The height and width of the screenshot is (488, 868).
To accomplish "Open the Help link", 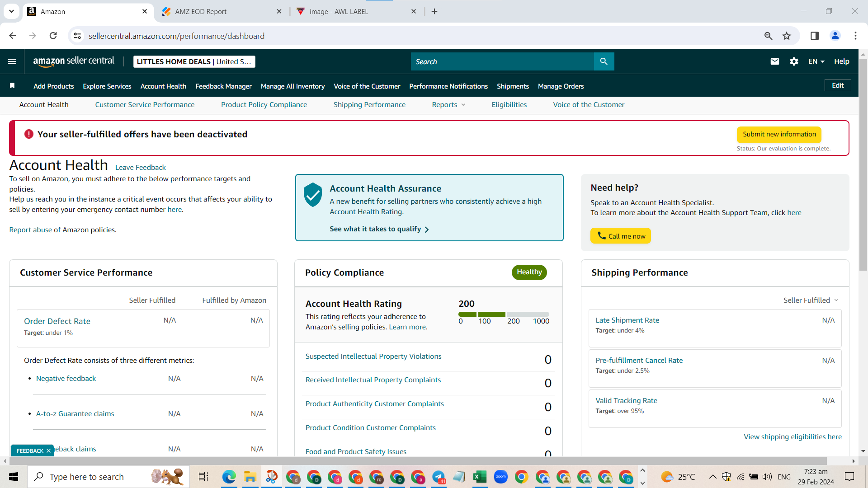I will pyautogui.click(x=841, y=61).
